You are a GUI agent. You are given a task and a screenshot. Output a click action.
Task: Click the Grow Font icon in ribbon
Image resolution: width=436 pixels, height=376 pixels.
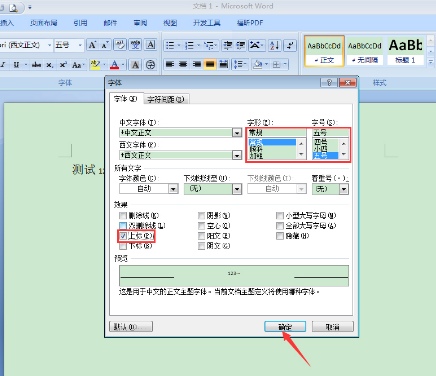92,45
